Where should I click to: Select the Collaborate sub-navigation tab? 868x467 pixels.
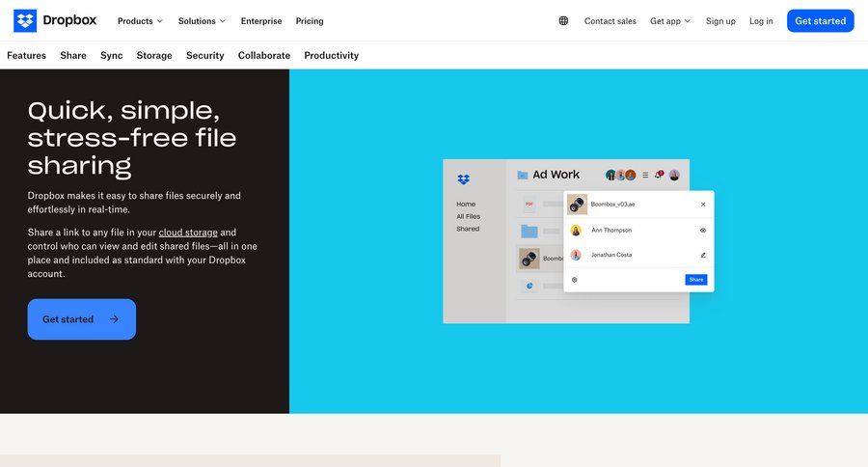(x=264, y=55)
